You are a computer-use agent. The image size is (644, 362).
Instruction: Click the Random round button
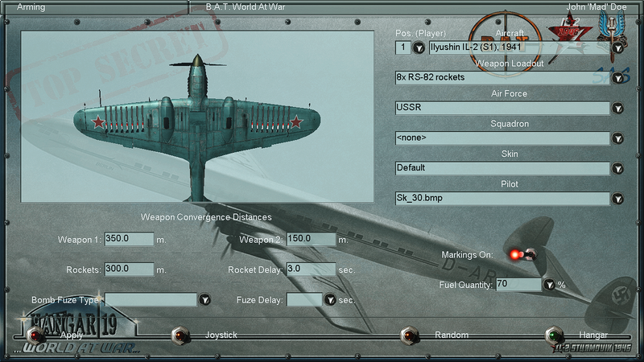pyautogui.click(x=410, y=335)
